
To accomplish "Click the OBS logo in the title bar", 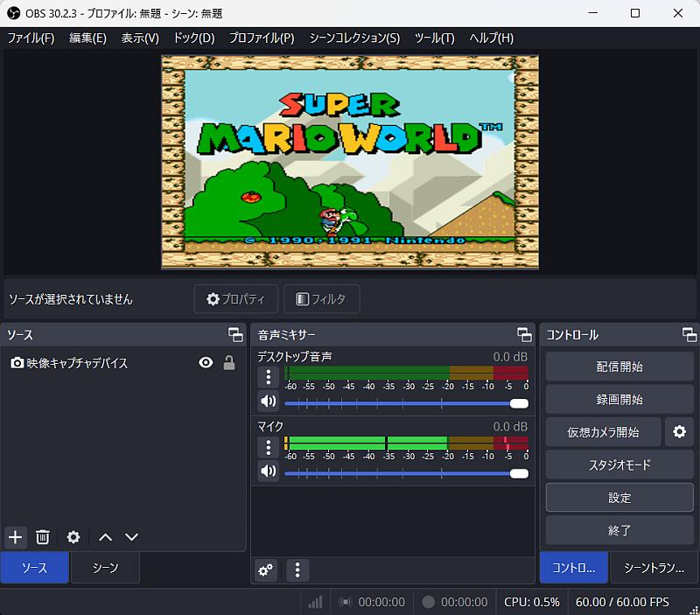I will pos(13,13).
